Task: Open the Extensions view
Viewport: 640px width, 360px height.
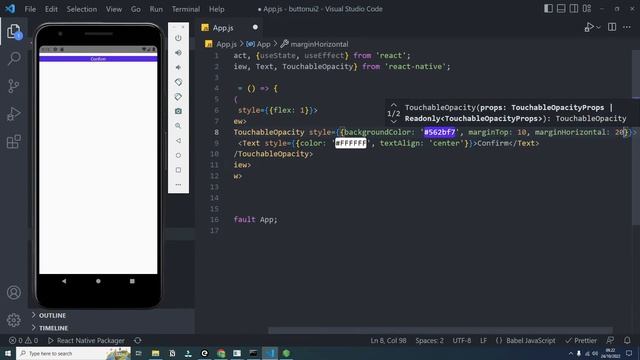Action: tap(13, 142)
